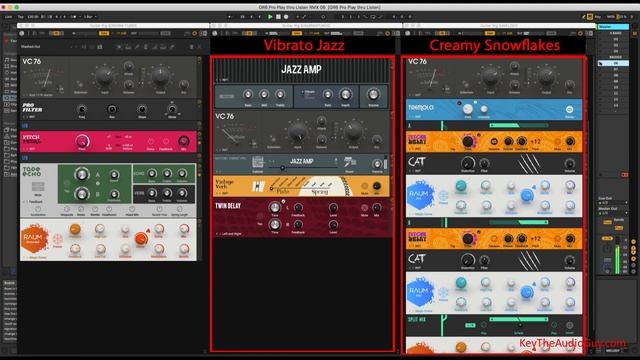Click the Tap tempo button
Viewport: 640px width, 360px height.
(x=20, y=17)
